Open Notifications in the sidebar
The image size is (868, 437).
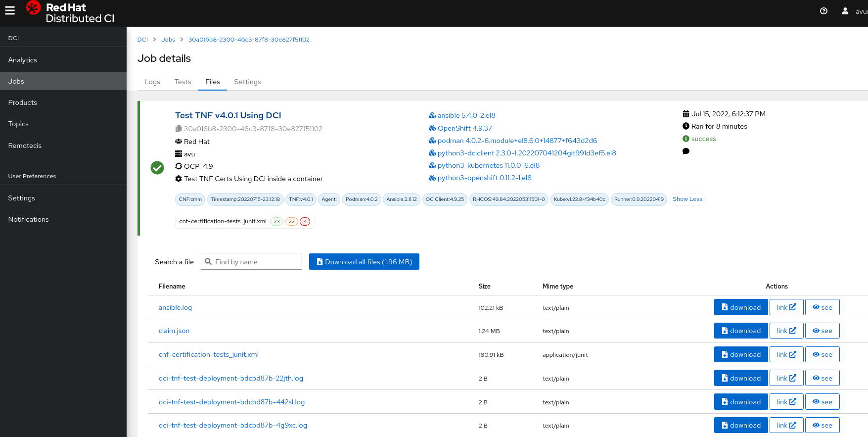pyautogui.click(x=63, y=219)
